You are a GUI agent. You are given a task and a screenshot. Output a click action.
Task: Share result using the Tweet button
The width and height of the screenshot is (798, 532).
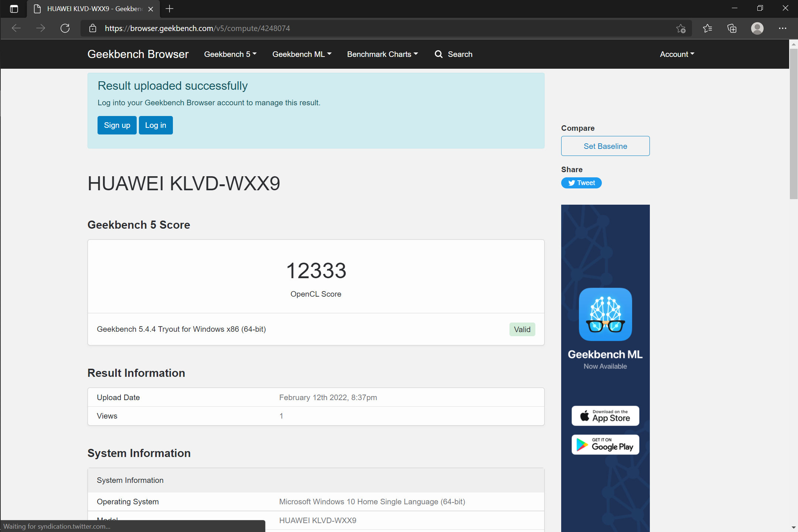click(581, 183)
